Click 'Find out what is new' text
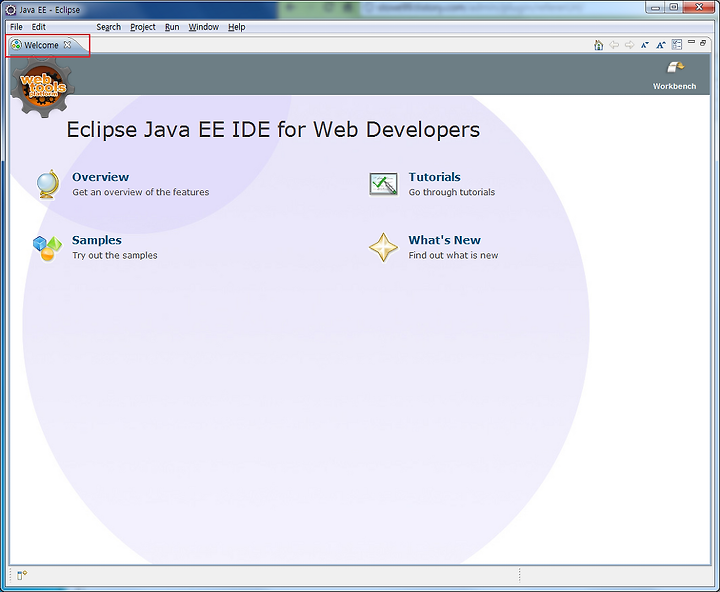Screen dimensions: 720x592 [453, 255]
